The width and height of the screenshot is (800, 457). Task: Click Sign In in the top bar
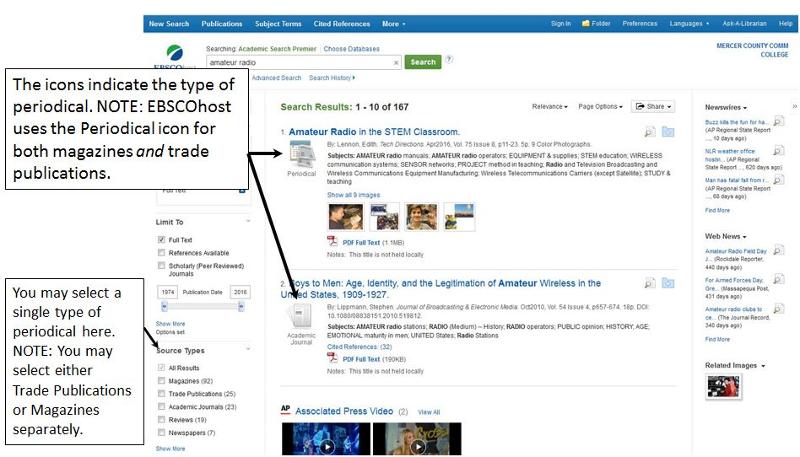pos(561,23)
